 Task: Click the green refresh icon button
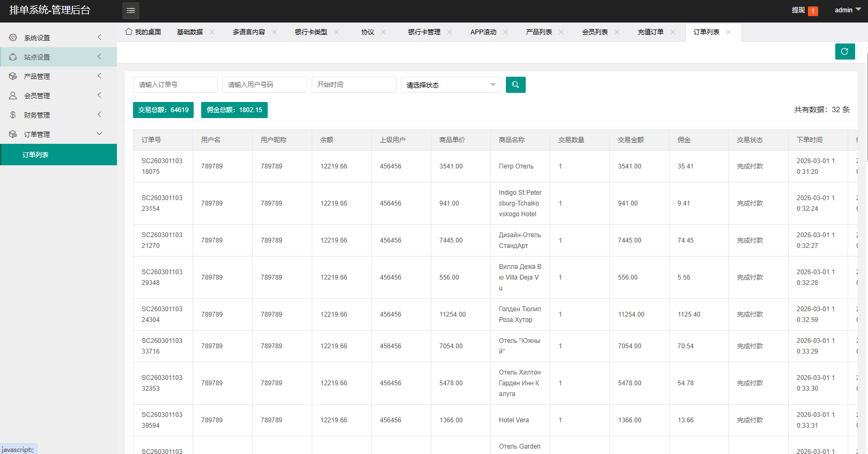point(845,52)
